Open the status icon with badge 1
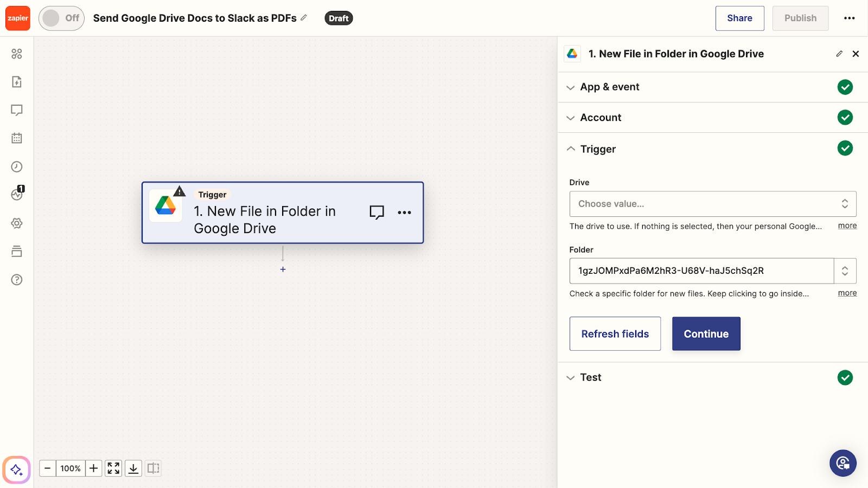 [x=17, y=194]
